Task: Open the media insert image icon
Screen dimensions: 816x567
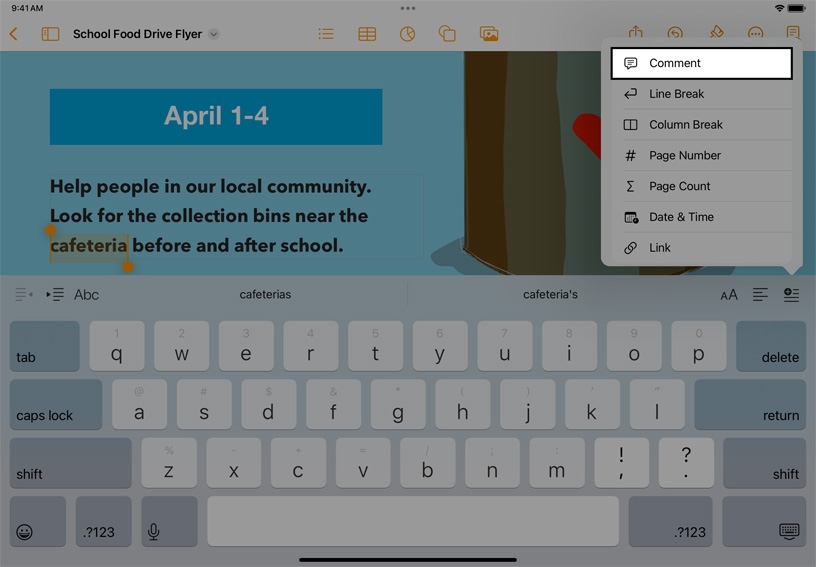Action: point(489,34)
